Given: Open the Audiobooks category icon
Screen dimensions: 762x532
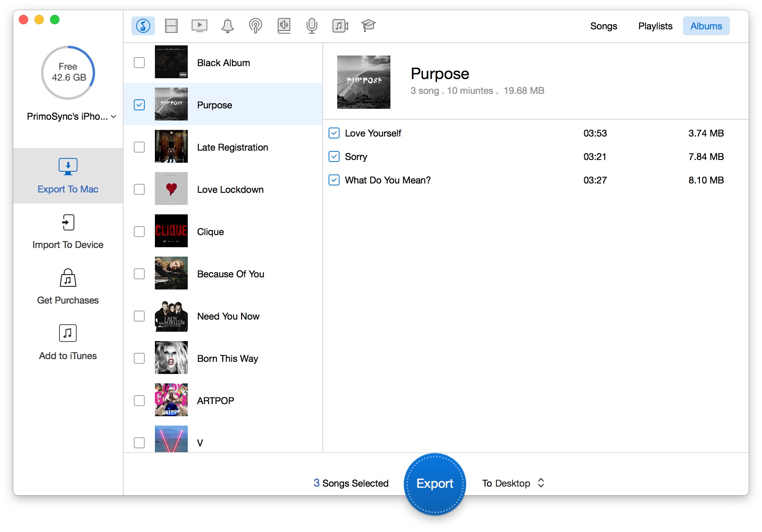Looking at the screenshot, I should click(x=284, y=26).
